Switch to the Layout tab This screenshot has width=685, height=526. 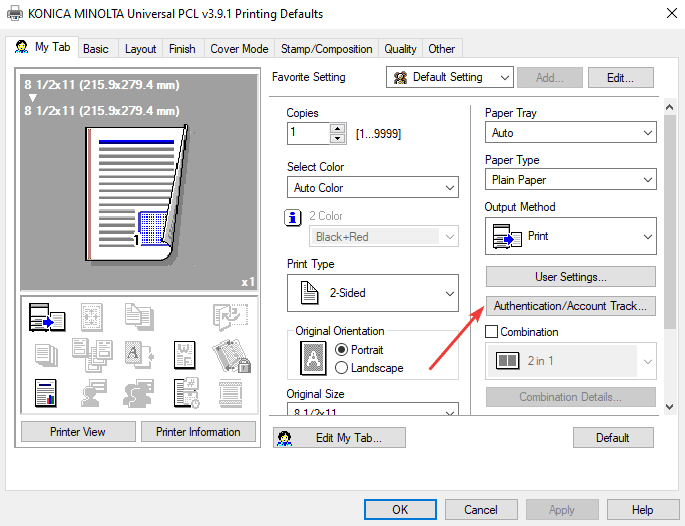coord(140,49)
